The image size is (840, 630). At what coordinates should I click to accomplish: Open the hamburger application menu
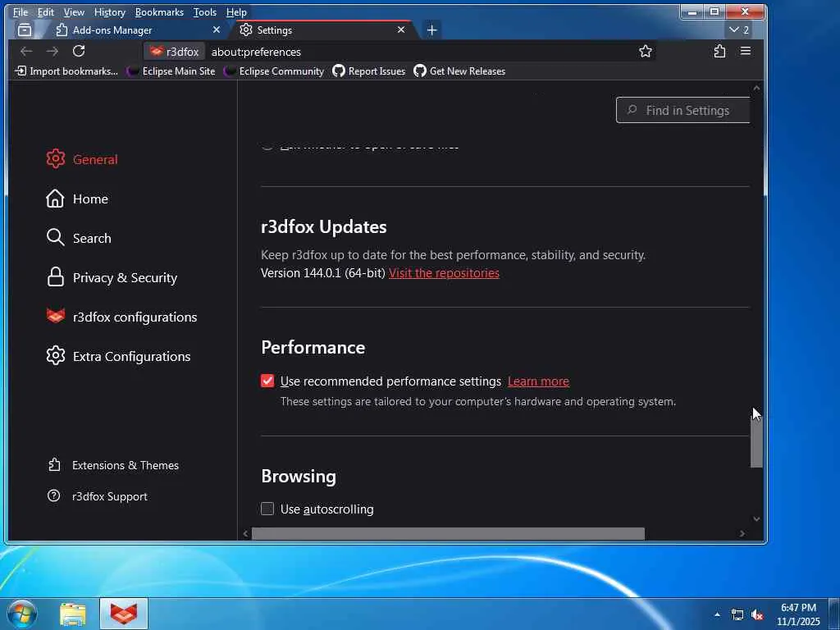point(745,52)
